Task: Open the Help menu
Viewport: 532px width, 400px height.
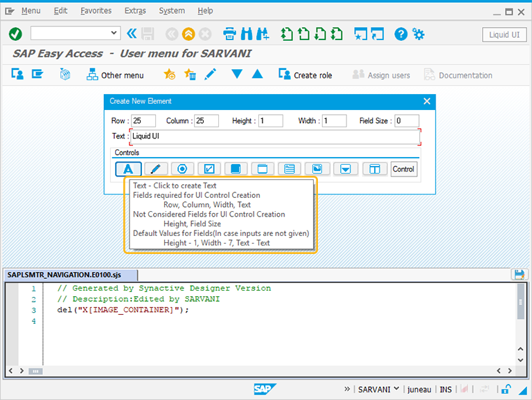Action: (205, 11)
